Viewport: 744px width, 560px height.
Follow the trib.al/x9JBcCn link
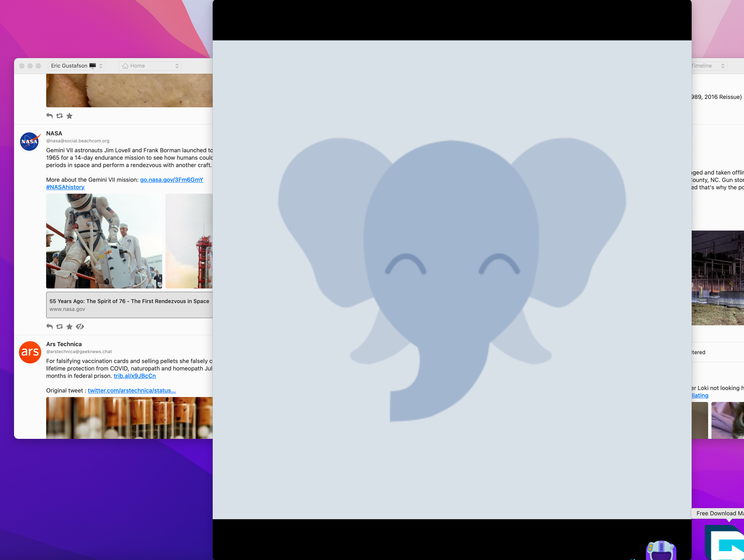pos(135,376)
